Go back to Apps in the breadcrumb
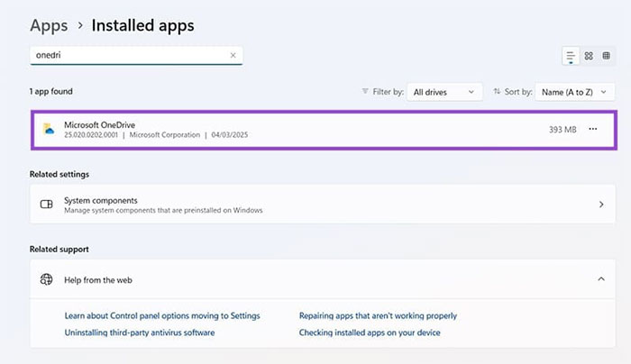Screen dimensions: 631x364 [49, 24]
